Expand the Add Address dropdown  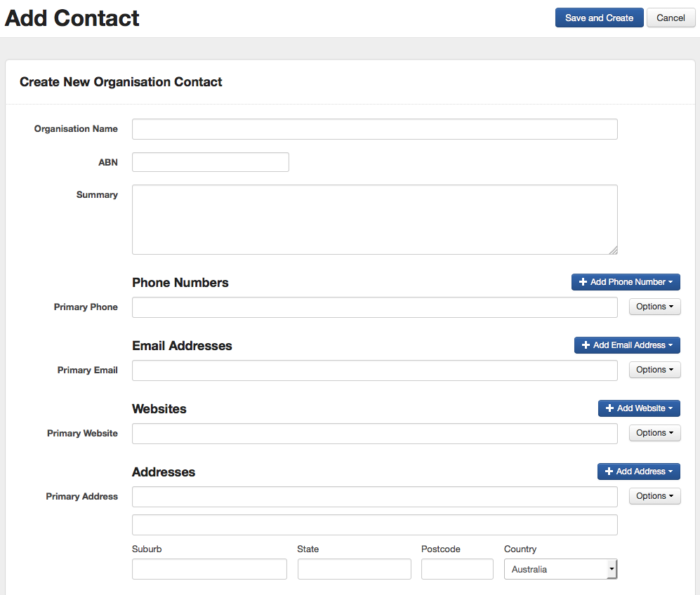638,472
